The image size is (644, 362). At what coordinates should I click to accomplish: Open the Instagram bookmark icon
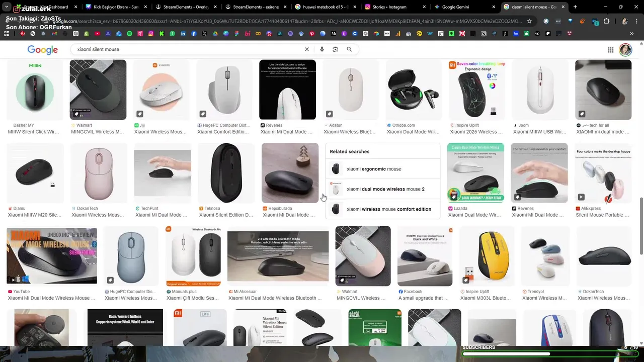point(151,34)
